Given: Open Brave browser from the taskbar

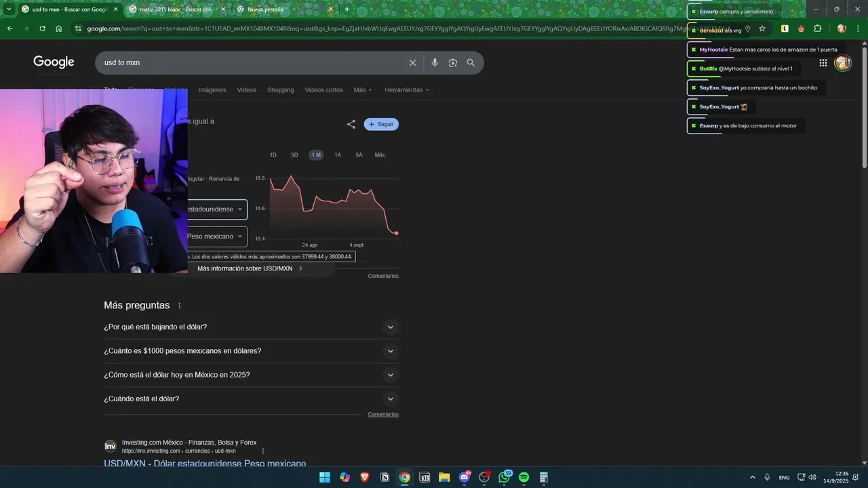Looking at the screenshot, I should pos(365,477).
